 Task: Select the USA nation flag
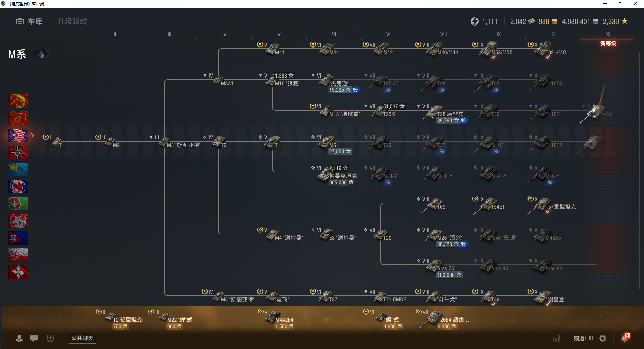pyautogui.click(x=18, y=135)
